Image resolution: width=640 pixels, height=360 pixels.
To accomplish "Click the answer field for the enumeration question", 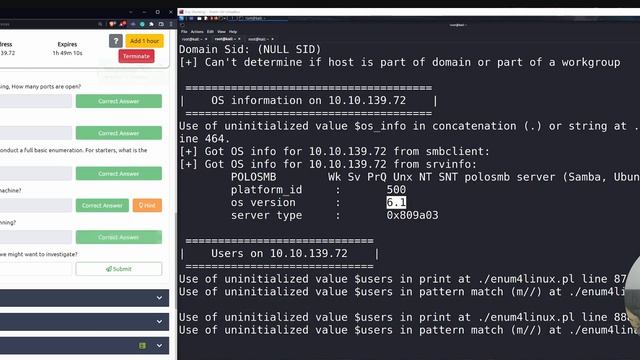I will coord(36,173).
